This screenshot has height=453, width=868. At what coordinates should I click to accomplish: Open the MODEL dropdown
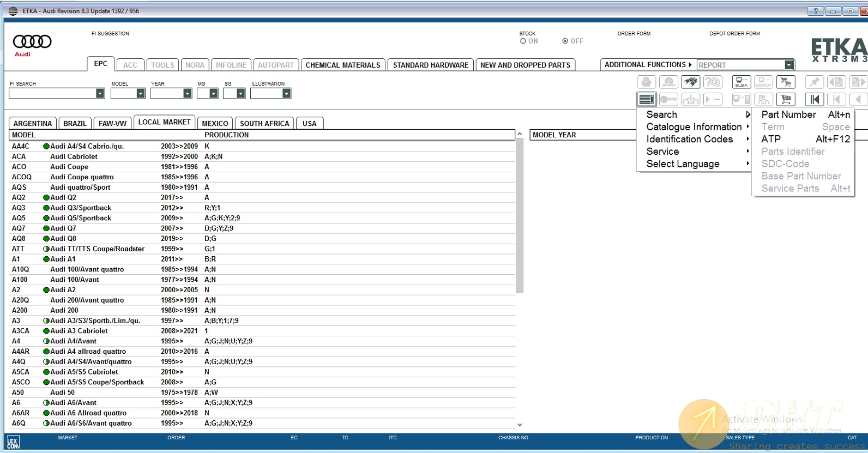[x=141, y=93]
